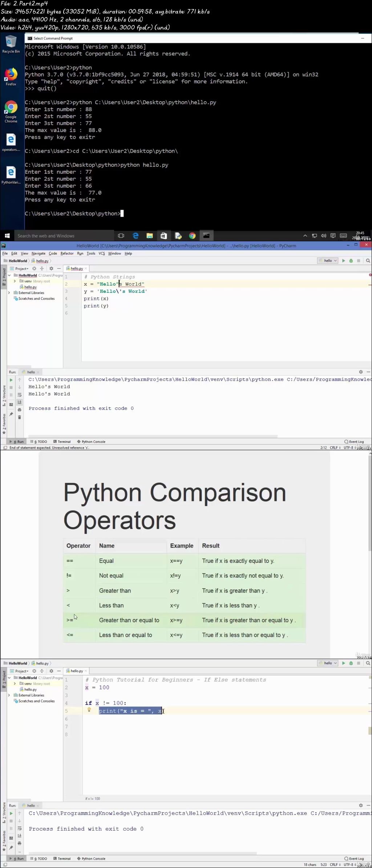Rerun 'hello' in Run panel showing Hello's World
Screen dimensions: 372x868
click(11, 380)
